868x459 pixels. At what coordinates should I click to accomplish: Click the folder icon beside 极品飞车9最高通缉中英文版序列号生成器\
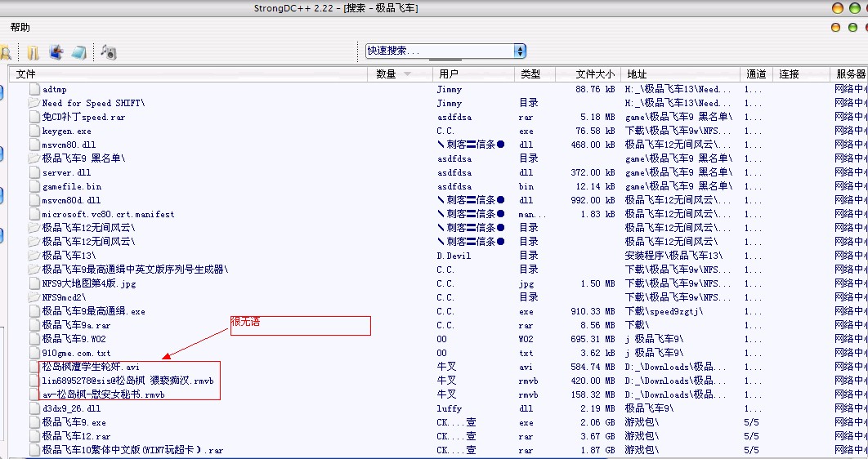coord(34,270)
